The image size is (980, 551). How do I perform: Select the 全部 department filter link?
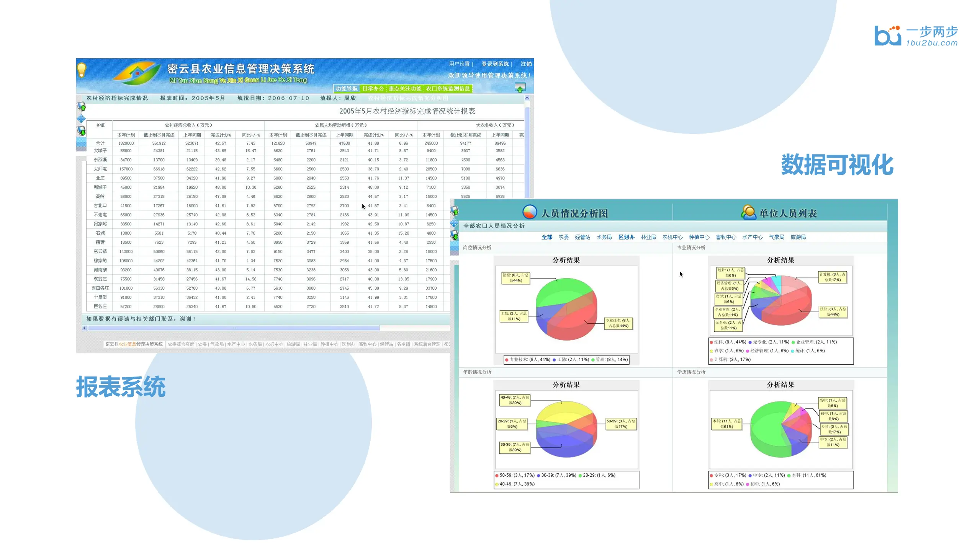546,237
